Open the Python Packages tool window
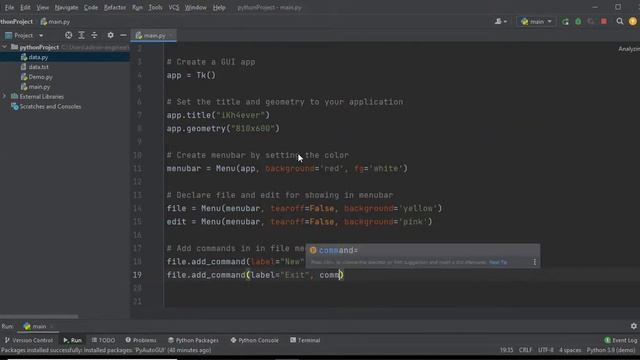This screenshot has width=640, height=360. click(x=193, y=340)
